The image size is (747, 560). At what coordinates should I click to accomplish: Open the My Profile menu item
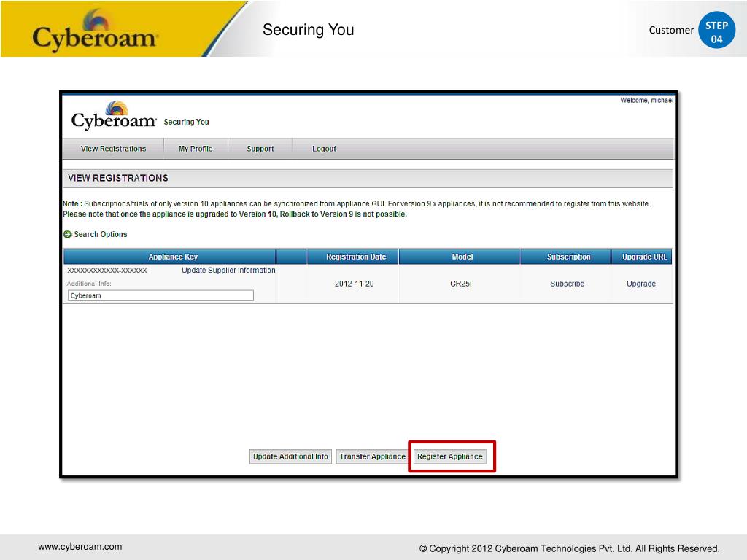coord(196,149)
